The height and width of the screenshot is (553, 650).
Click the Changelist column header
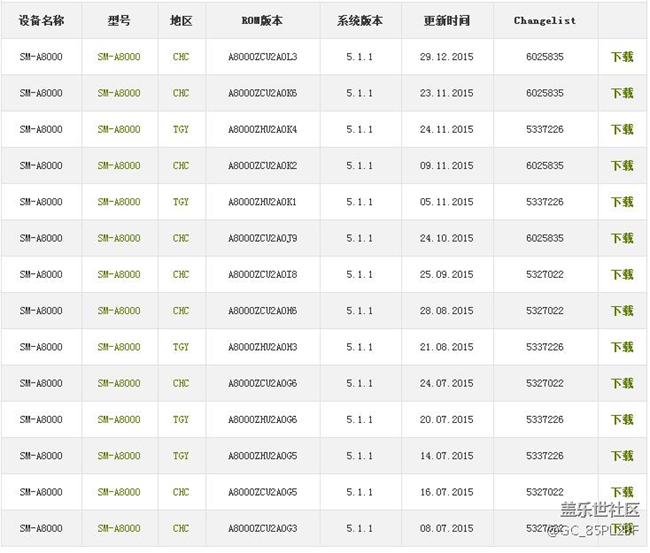tap(545, 20)
